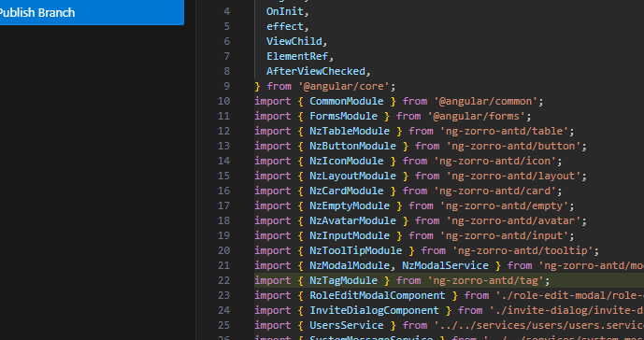This screenshot has height=340, width=644.
Task: Click the NzCardModule identifier
Action: click(x=346, y=191)
